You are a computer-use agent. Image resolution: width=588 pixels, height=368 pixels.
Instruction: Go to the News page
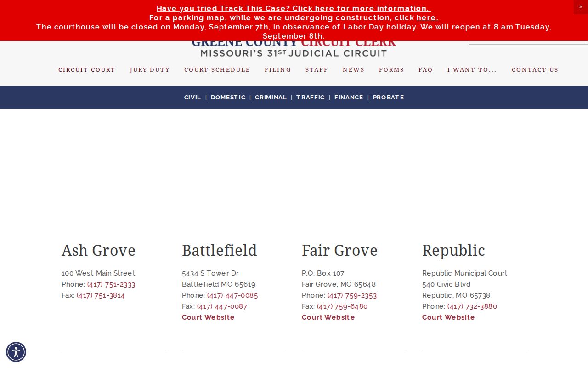point(354,70)
